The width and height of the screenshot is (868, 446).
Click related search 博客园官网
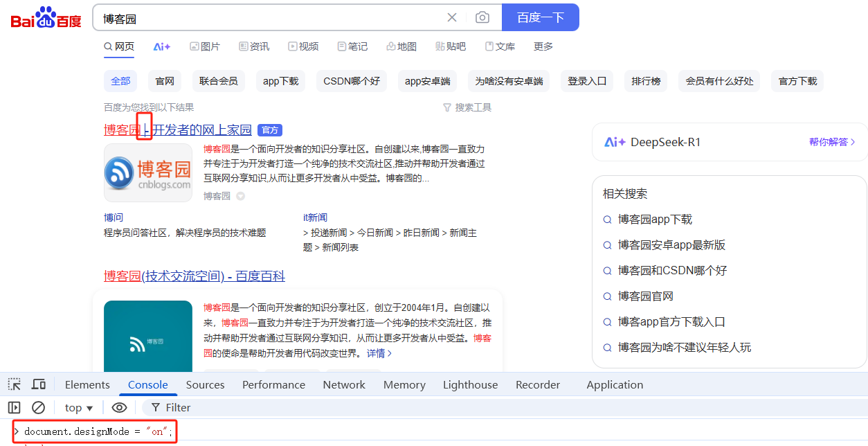click(x=646, y=296)
